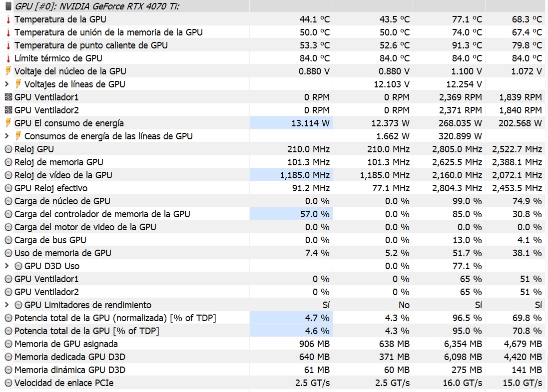This screenshot has width=548, height=392.
Task: Click clock icon beside GPU Reloj efectivo
Action: tap(8, 188)
